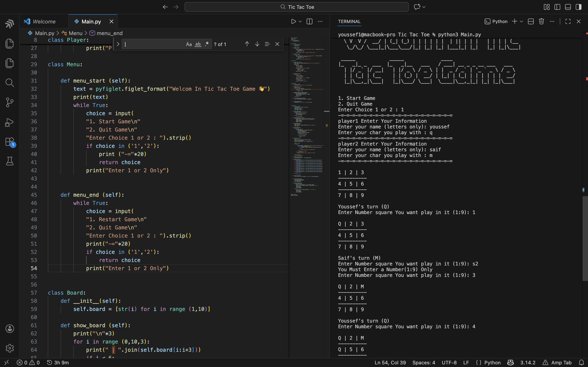Kill terminal with the trash icon
The width and height of the screenshot is (588, 367).
[x=541, y=22]
